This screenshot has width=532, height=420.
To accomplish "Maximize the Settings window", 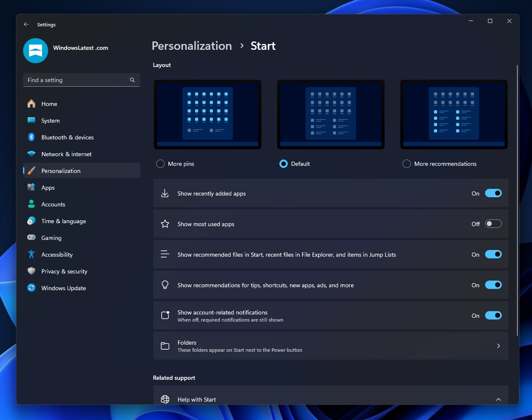I will [x=490, y=21].
